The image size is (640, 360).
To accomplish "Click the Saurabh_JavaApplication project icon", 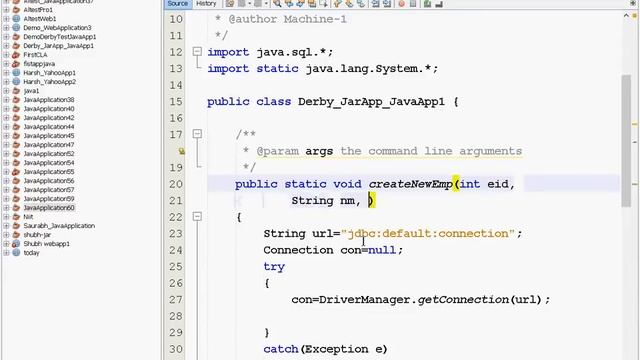I will click(x=16, y=226).
